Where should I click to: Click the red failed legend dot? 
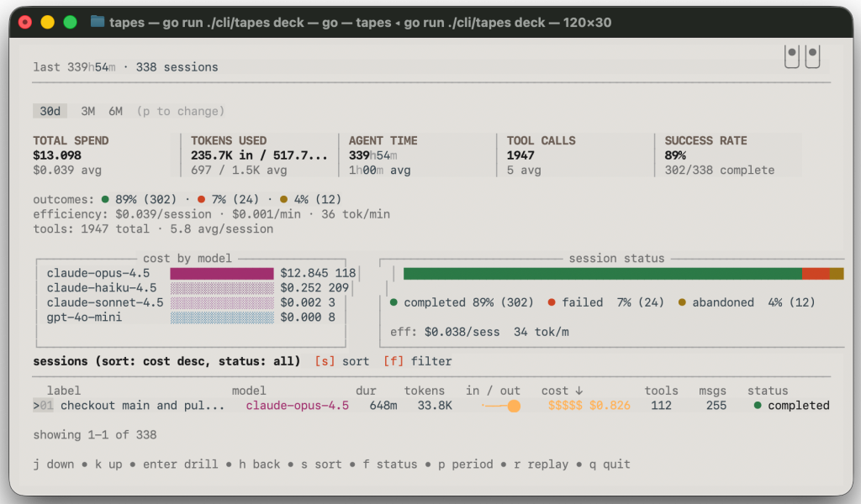pyautogui.click(x=552, y=302)
